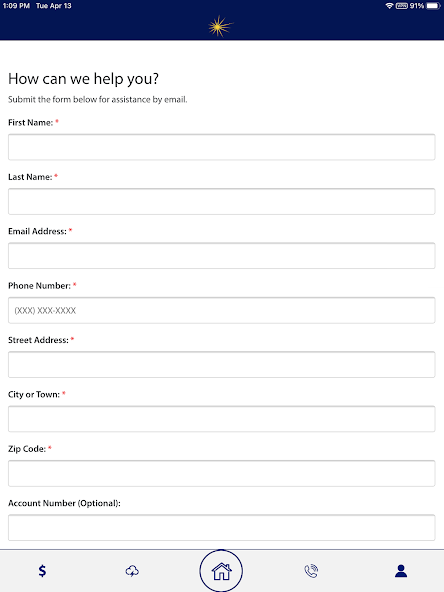
Task: Select the Last Name text box
Action: 222,201
